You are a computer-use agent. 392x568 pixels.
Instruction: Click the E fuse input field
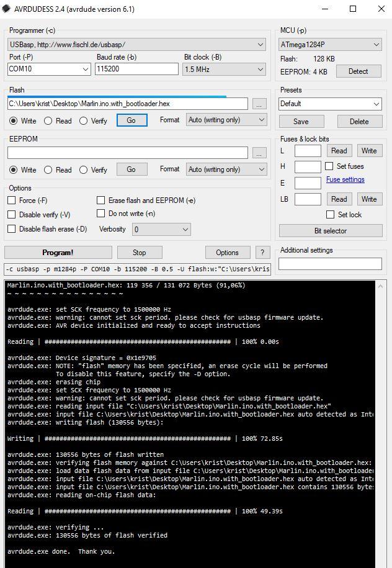(308, 183)
